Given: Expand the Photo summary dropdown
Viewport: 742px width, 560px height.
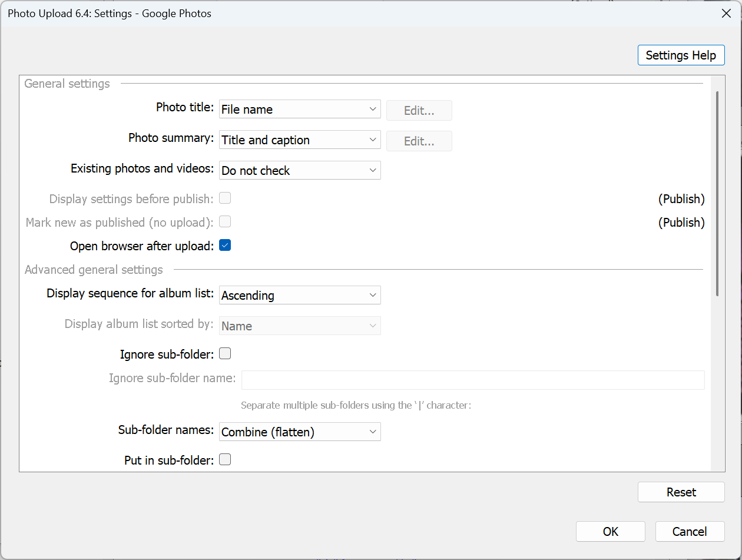Looking at the screenshot, I should (299, 140).
